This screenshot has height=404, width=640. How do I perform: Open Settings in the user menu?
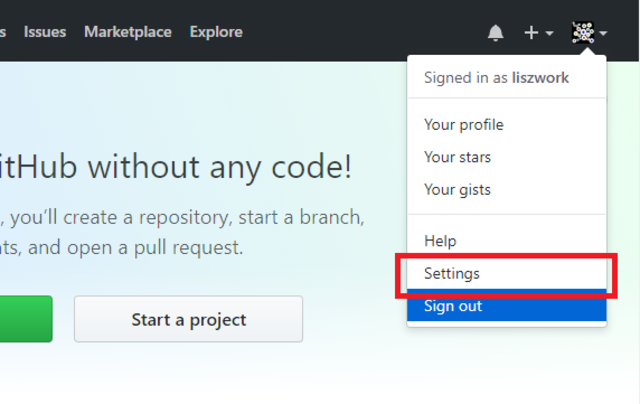(x=507, y=273)
